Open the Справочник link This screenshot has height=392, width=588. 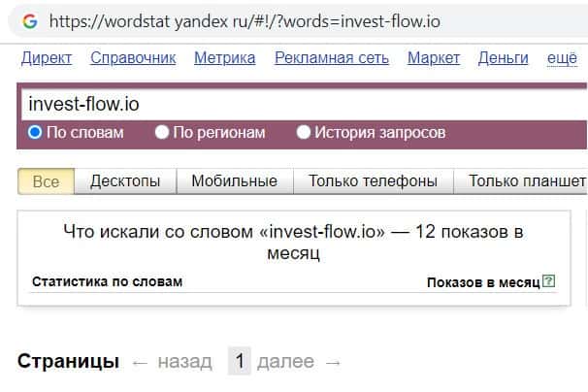pyautogui.click(x=133, y=58)
